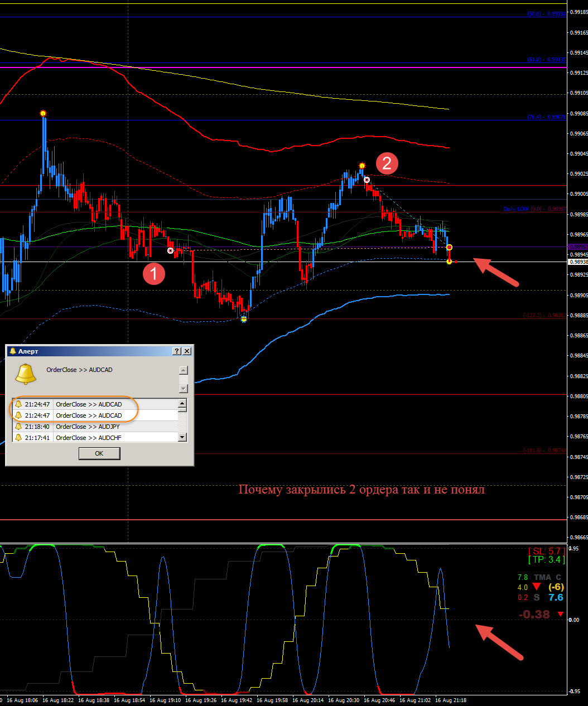
Task: Click 16 Aug 21:18 time axis label
Action: 451,700
